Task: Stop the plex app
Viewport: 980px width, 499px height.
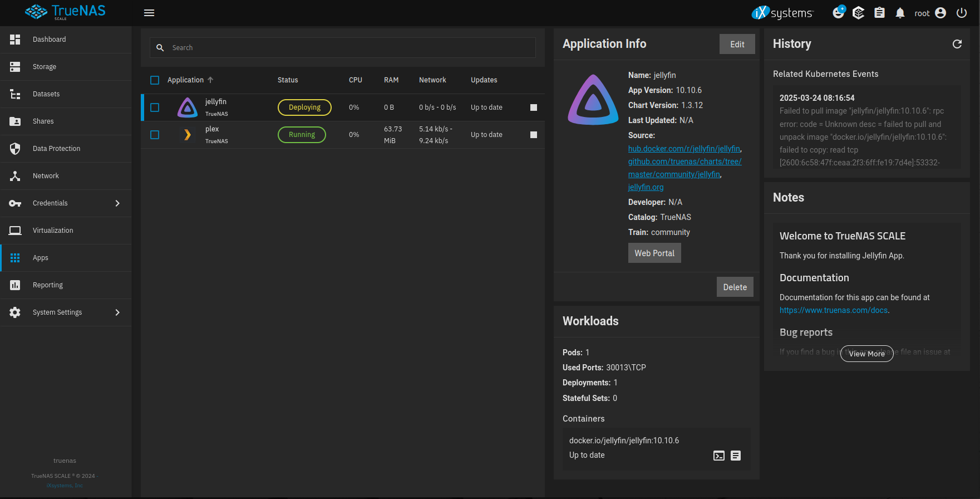Action: (534, 135)
